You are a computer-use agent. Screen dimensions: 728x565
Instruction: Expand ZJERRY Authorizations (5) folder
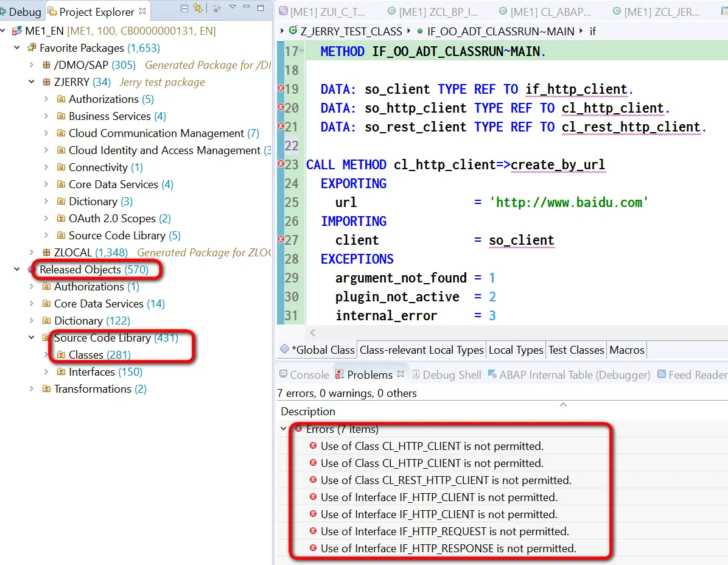[46, 99]
